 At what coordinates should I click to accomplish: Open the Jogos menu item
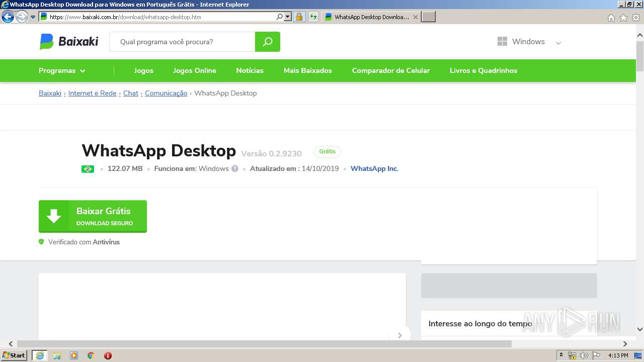pos(143,70)
